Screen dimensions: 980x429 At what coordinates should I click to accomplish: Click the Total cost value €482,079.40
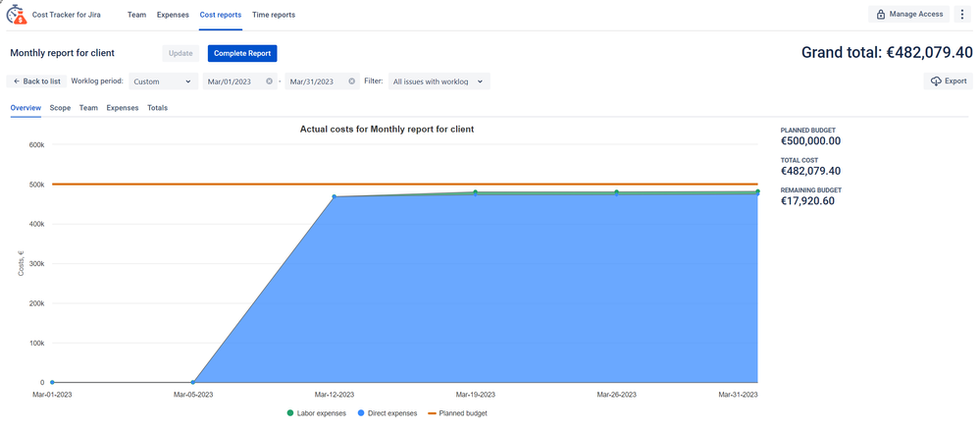click(x=810, y=171)
